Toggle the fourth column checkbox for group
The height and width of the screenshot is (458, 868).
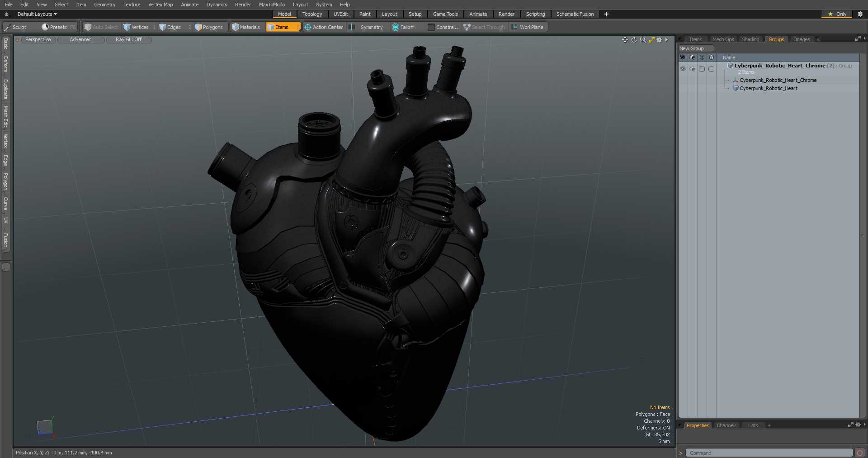(x=711, y=69)
